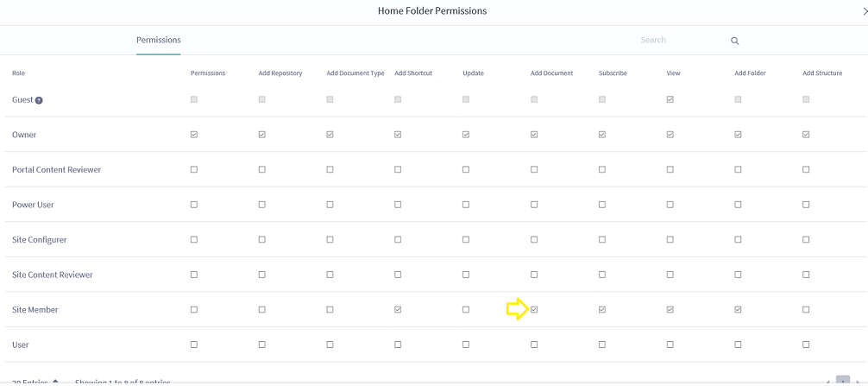Image resolution: width=868 pixels, height=386 pixels.
Task: Uncheck Add Document for Site Member
Action: [x=533, y=309]
